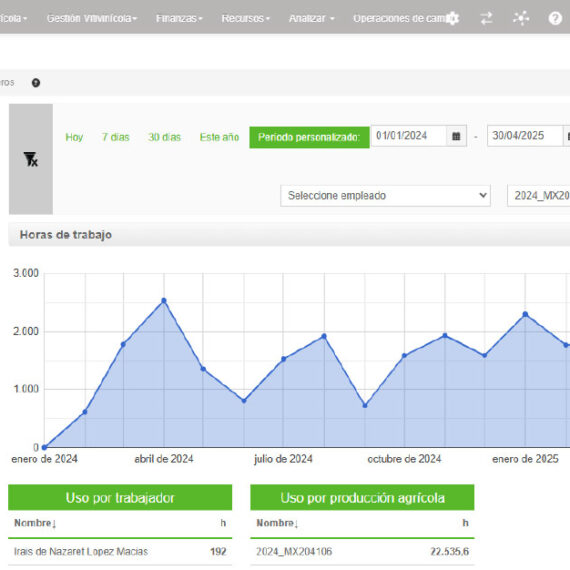Click the Período personalizado button
This screenshot has width=570, height=570.
[x=309, y=137]
